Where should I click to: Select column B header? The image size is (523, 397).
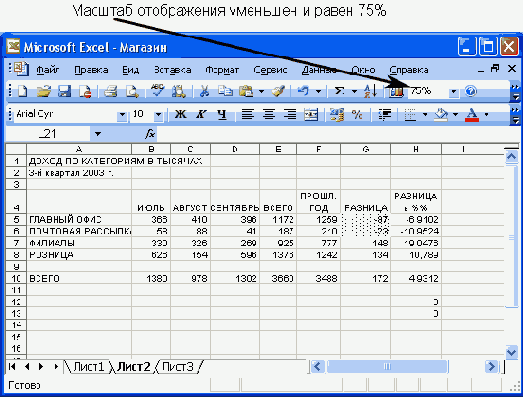[x=151, y=149]
